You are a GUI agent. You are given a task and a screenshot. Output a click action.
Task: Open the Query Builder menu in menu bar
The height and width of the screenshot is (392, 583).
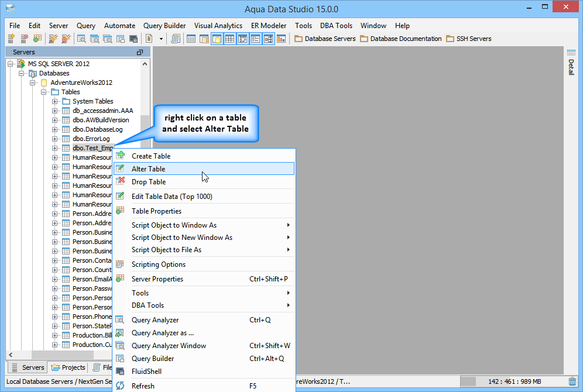pos(164,26)
